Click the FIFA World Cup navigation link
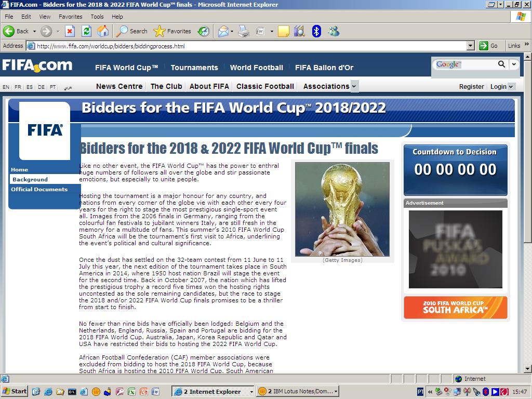This screenshot has width=532, height=399. click(126, 68)
